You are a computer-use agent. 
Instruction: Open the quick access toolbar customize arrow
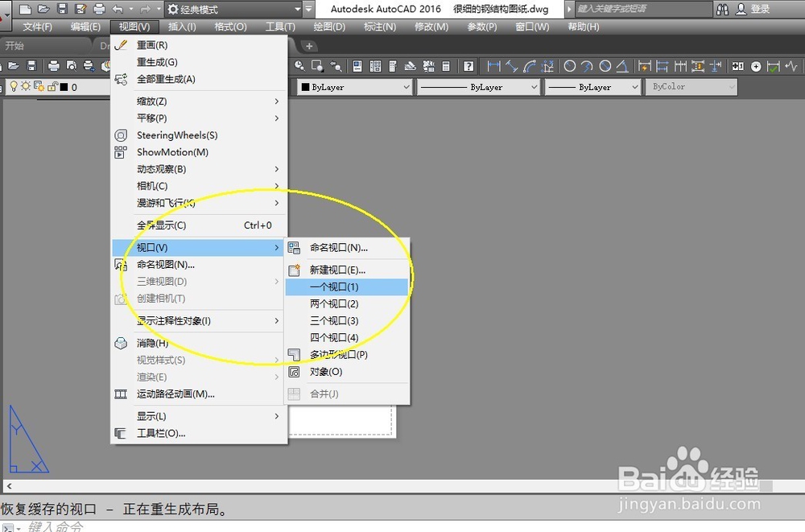308,9
